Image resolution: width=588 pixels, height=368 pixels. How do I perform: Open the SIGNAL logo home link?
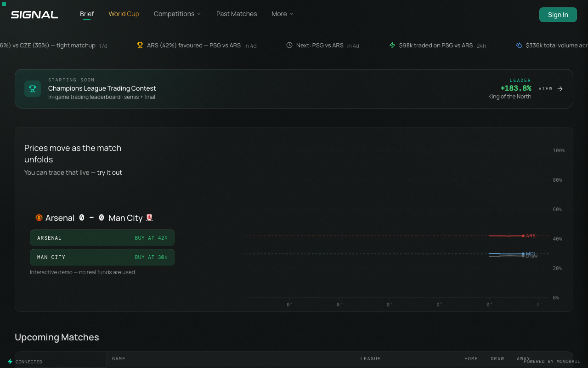(34, 15)
